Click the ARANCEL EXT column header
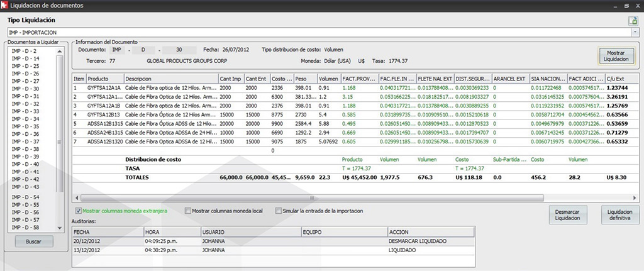The height and width of the screenshot is (271, 644). [511, 79]
